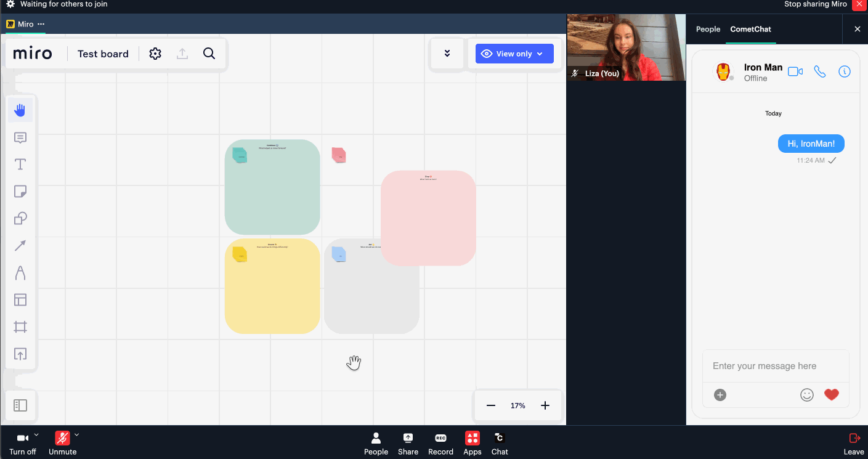Select the arrow connection line tool
The image size is (868, 459).
click(x=20, y=246)
